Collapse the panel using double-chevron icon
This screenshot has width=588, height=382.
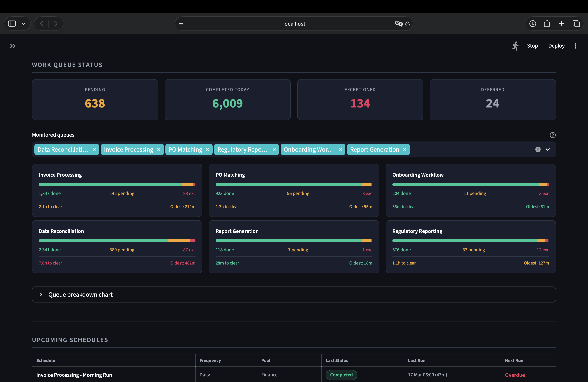click(x=13, y=46)
